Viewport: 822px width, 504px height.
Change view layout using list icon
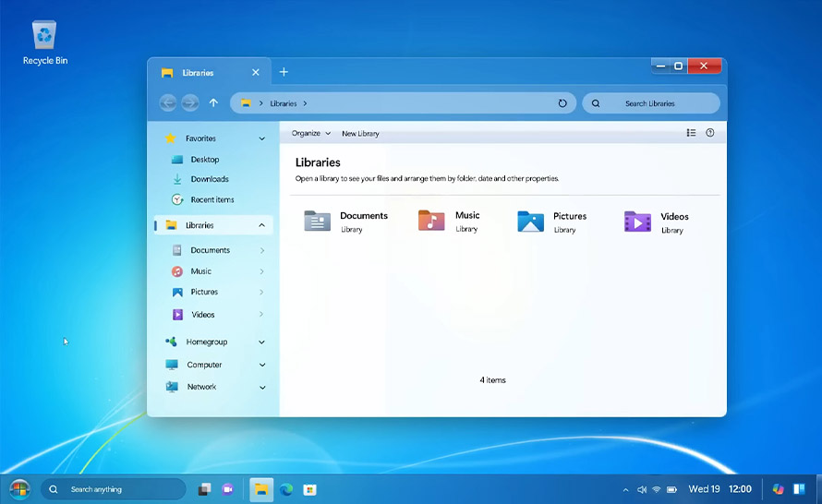pos(691,133)
